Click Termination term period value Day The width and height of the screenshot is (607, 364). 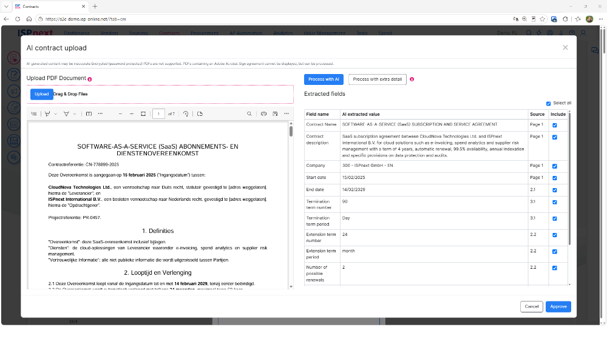pos(346,218)
